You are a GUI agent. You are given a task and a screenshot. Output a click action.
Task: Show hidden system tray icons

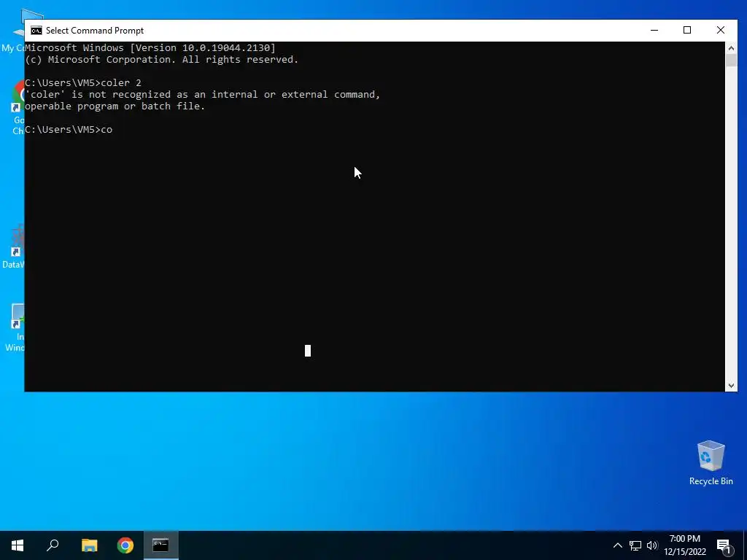tap(617, 545)
